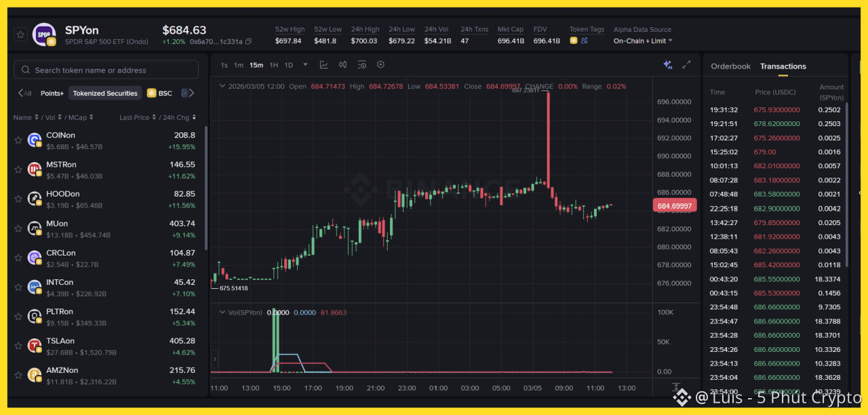Star COINon as favorite
The width and height of the screenshot is (868, 415).
(18, 140)
